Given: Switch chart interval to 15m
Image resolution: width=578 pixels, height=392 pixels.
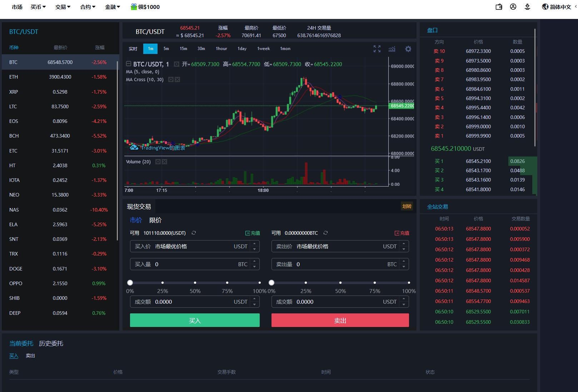Looking at the screenshot, I should (183, 49).
